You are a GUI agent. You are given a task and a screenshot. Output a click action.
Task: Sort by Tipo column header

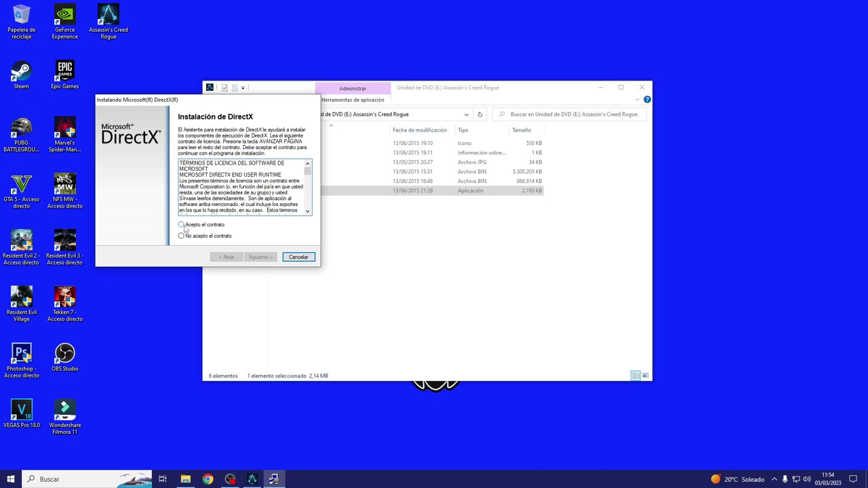[x=463, y=130]
